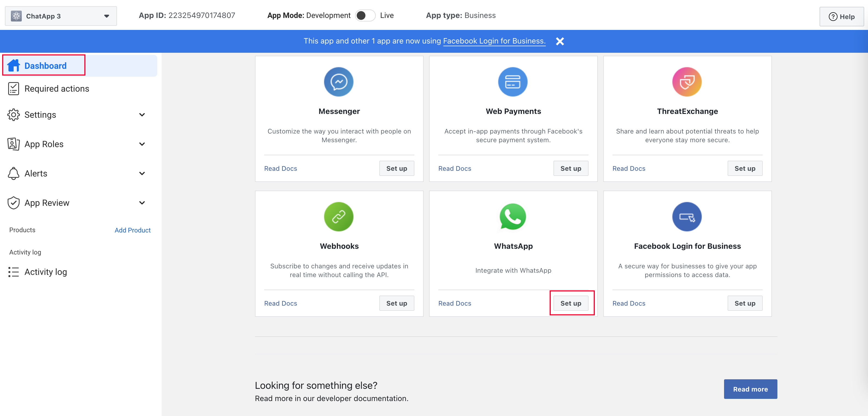The height and width of the screenshot is (416, 868).
Task: Open the Help button at top right
Action: 841,17
